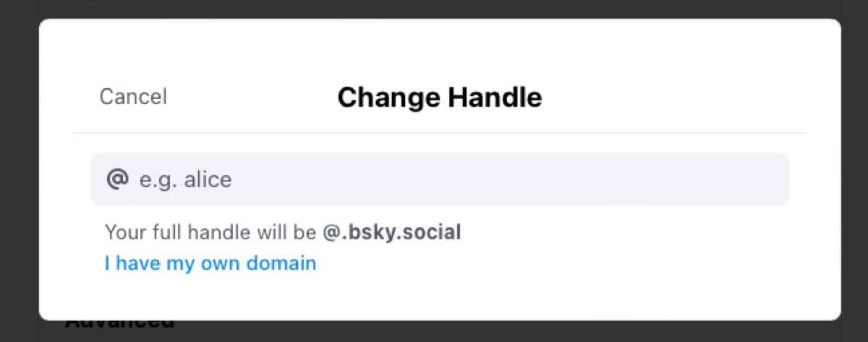Click the dark backdrop above the dialog
Viewport: 868px width, 342px height.
tap(434, 9)
